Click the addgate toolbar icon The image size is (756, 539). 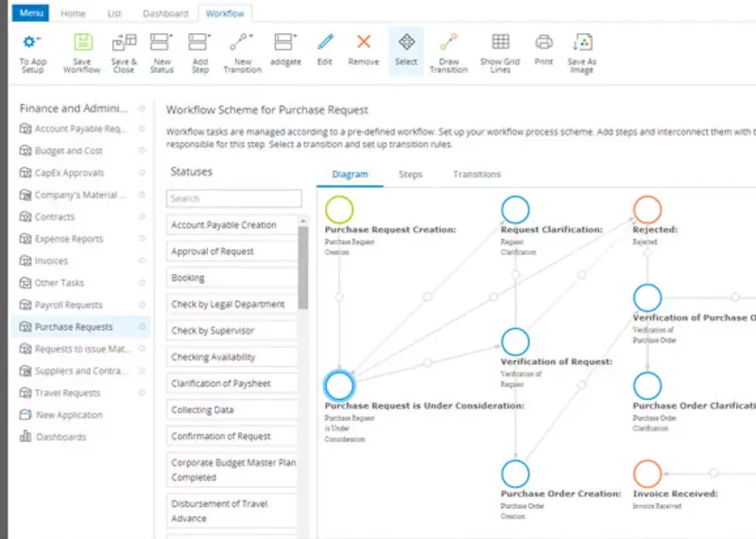point(285,42)
